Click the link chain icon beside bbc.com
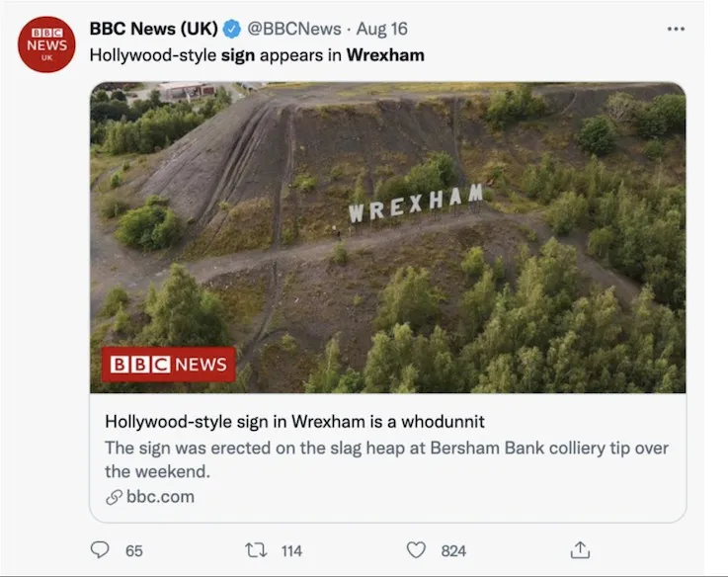Image resolution: width=728 pixels, height=577 pixels. [x=114, y=497]
